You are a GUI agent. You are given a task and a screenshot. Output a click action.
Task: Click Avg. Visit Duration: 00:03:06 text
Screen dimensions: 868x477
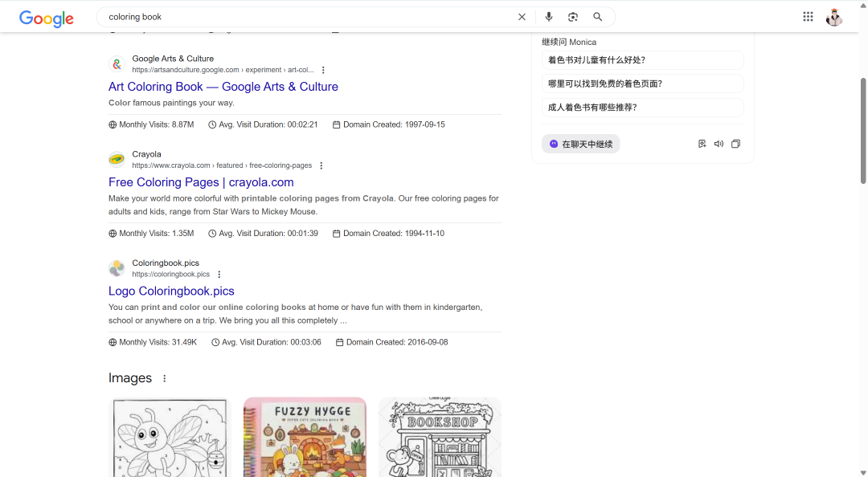pyautogui.click(x=272, y=343)
